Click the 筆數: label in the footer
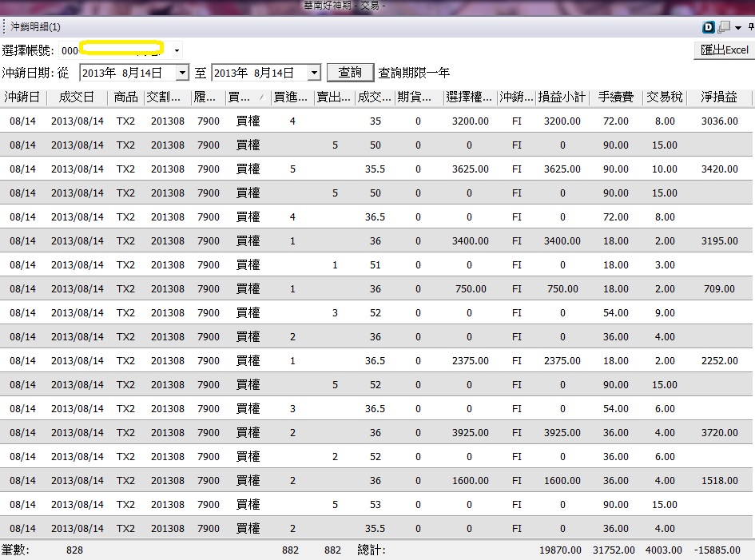This screenshot has width=755, height=560. pos(15,550)
